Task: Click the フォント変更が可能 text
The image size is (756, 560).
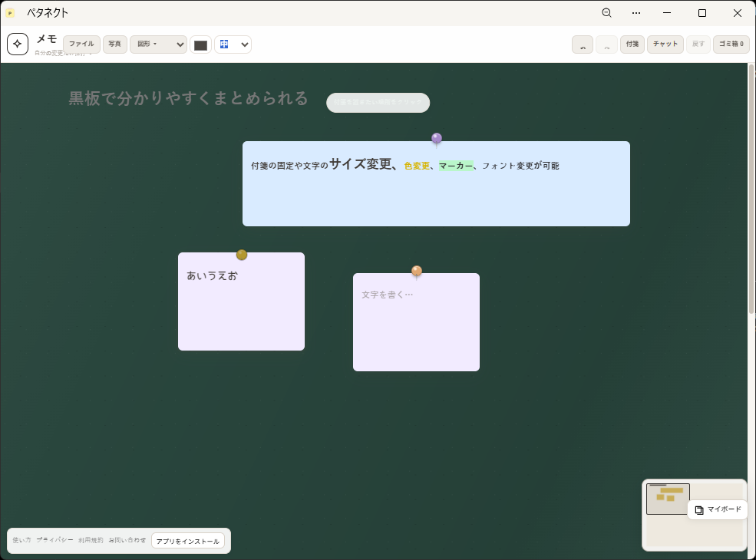Action: (x=520, y=166)
